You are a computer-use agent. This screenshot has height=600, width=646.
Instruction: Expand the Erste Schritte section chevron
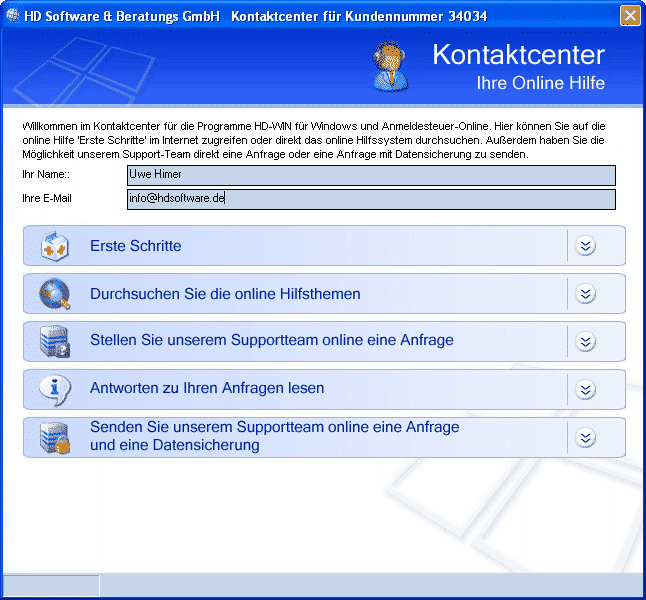tap(585, 246)
